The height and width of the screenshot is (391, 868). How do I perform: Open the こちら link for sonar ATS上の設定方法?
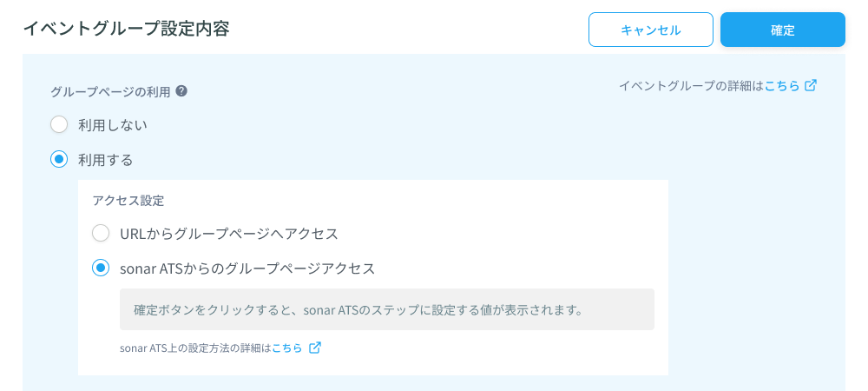pos(286,348)
